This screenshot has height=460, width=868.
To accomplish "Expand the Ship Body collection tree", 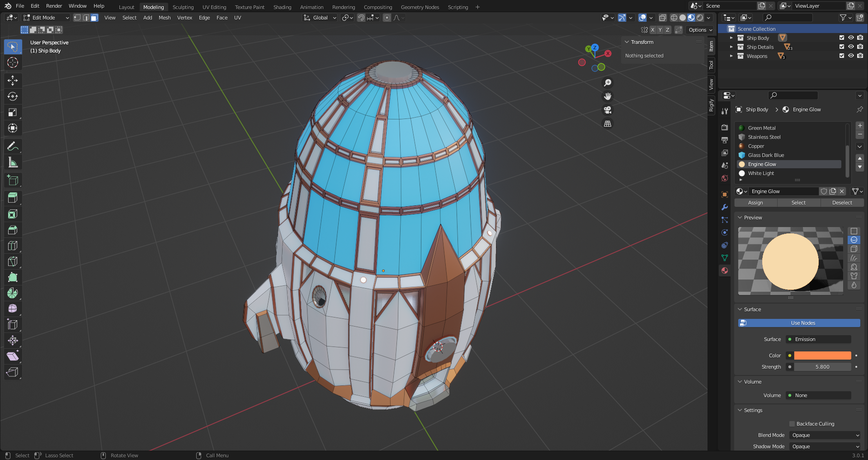I will 731,38.
